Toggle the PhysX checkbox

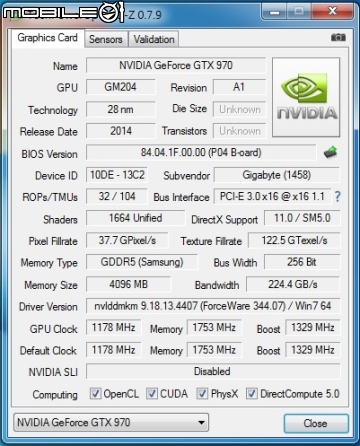pos(202,394)
